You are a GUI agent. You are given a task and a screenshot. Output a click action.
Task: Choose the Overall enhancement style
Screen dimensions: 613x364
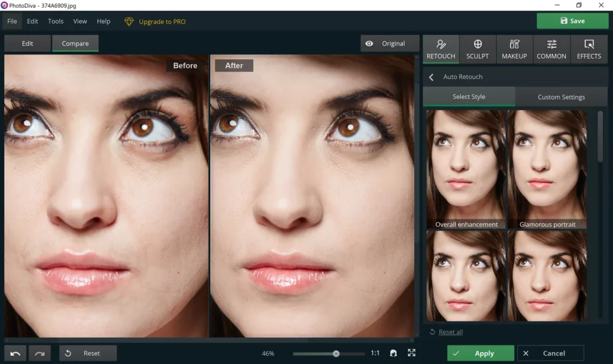point(466,169)
